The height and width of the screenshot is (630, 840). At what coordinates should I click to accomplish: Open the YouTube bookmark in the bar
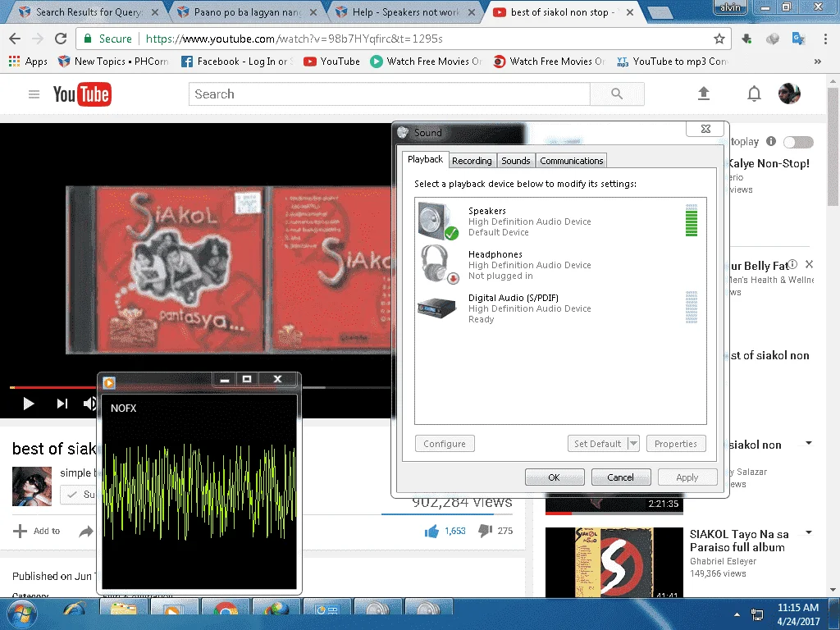(331, 62)
